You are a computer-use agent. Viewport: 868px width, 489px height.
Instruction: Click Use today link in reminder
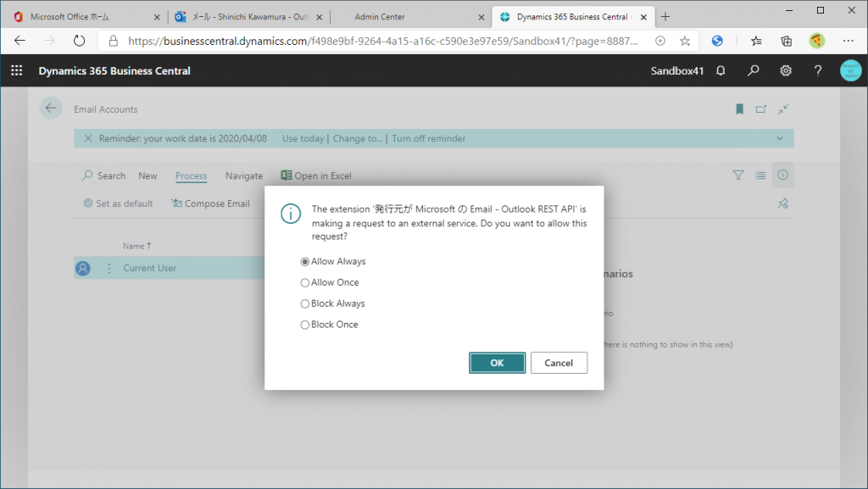(x=303, y=138)
